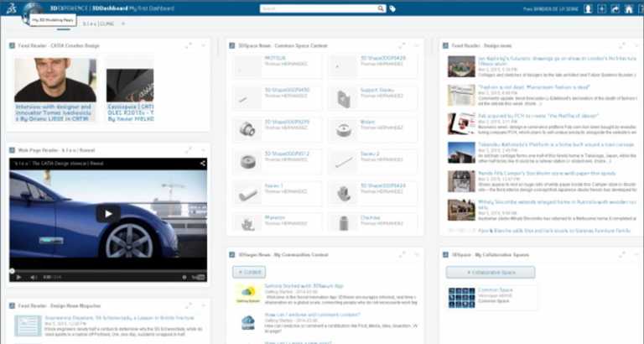The image size is (644, 344).
Task: Click the share arrow icon in top bar
Action: [x=615, y=8]
